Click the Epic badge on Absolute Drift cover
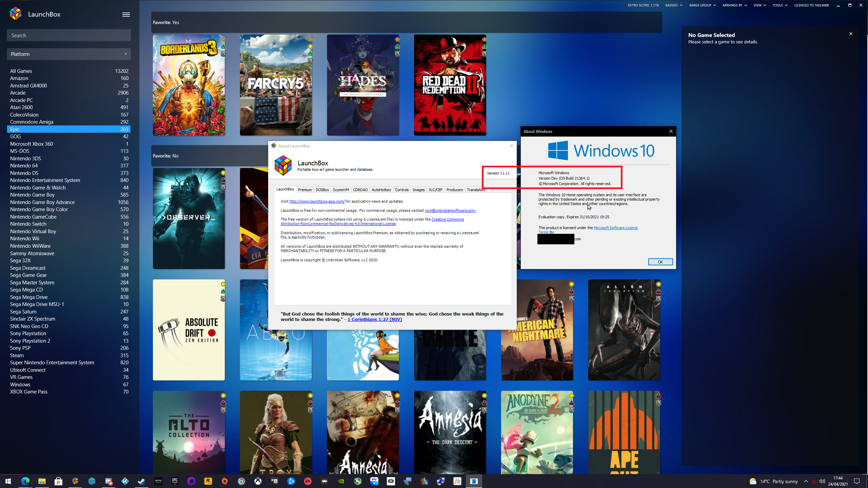Image resolution: width=868 pixels, height=488 pixels. pos(223,298)
